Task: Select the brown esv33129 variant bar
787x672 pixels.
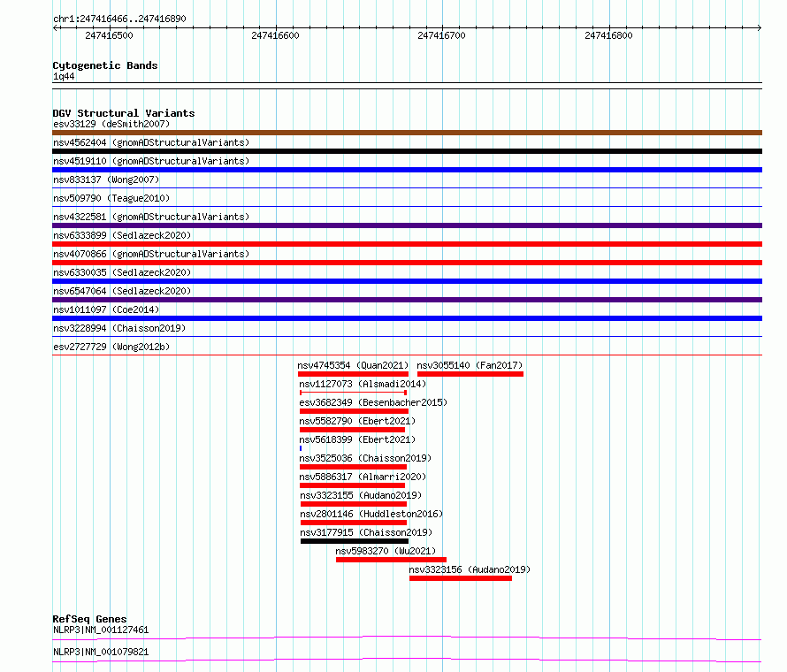Action: [x=407, y=133]
